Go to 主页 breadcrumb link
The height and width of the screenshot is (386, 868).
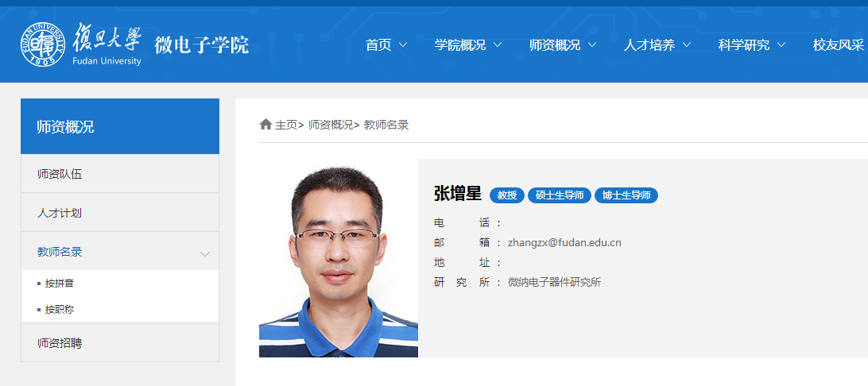pyautogui.click(x=286, y=125)
